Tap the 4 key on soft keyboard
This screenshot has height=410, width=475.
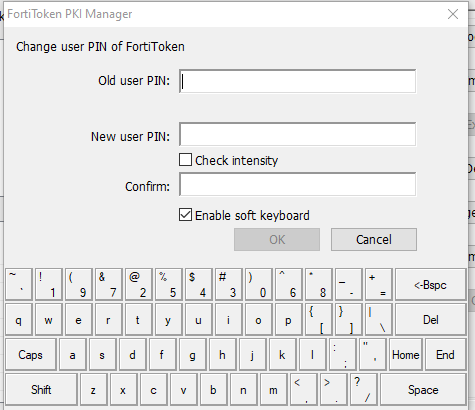click(199, 284)
